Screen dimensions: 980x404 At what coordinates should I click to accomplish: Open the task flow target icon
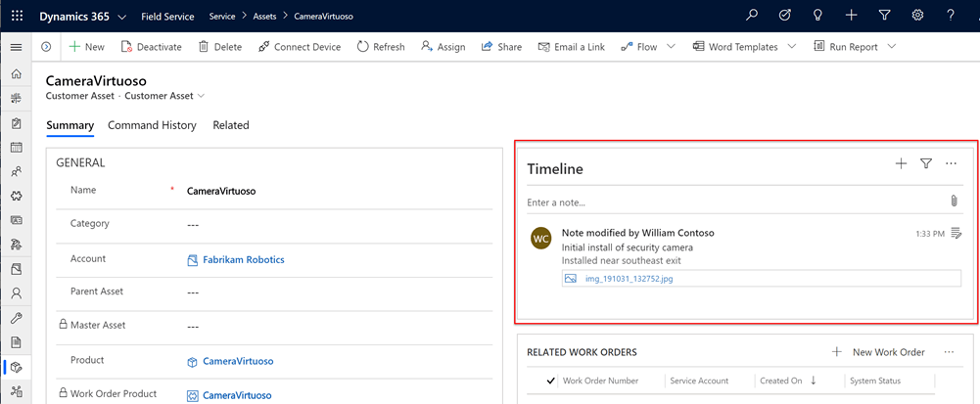(x=785, y=16)
